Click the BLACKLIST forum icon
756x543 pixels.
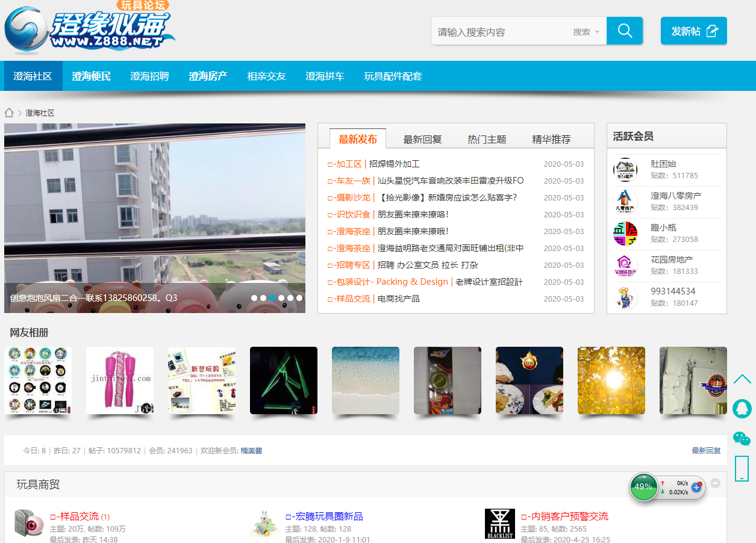tap(499, 524)
